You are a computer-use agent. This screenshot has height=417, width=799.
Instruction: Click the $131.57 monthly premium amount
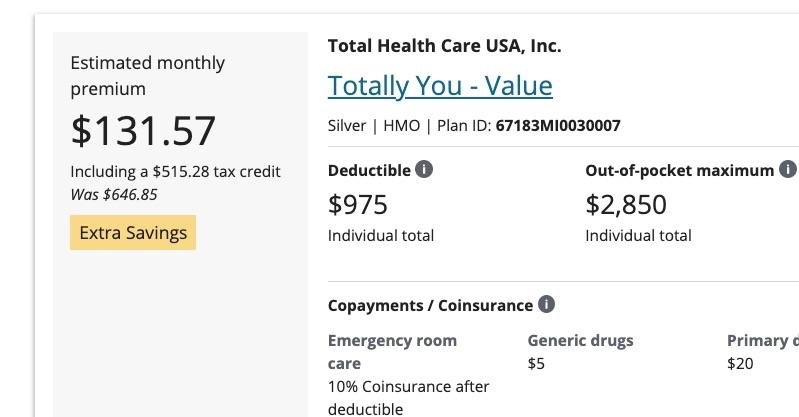point(143,131)
